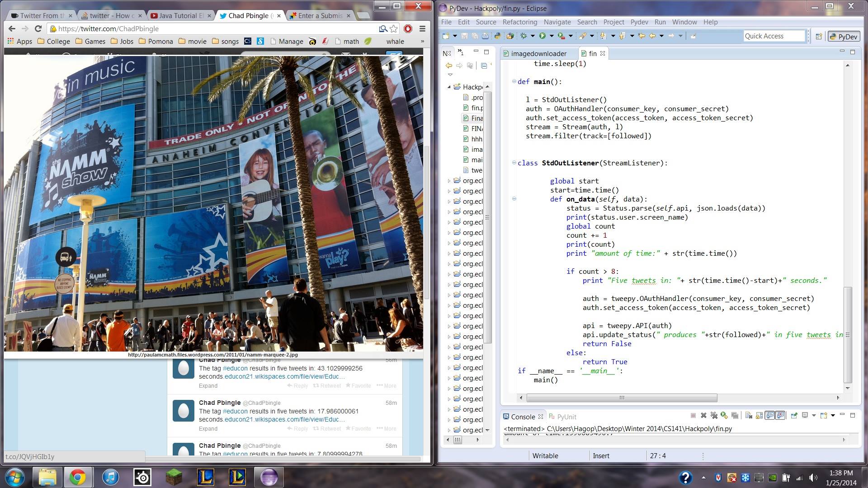Viewport: 868px width, 488px height.
Task: Collapse the on_data method fold marker
Action: click(514, 198)
